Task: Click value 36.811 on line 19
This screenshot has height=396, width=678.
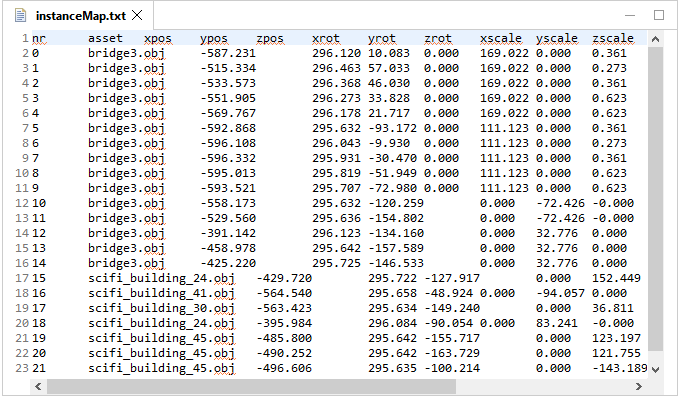Action: 613,308
